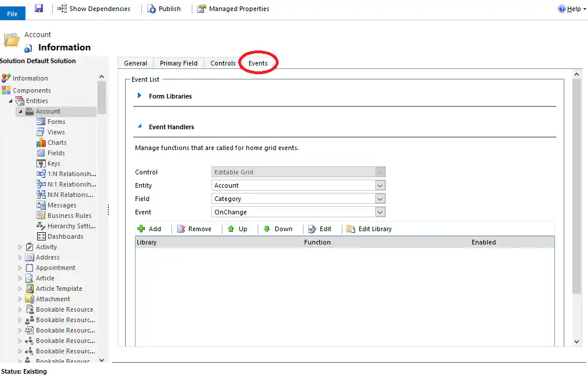Click the Save icon in the toolbar

point(38,8)
